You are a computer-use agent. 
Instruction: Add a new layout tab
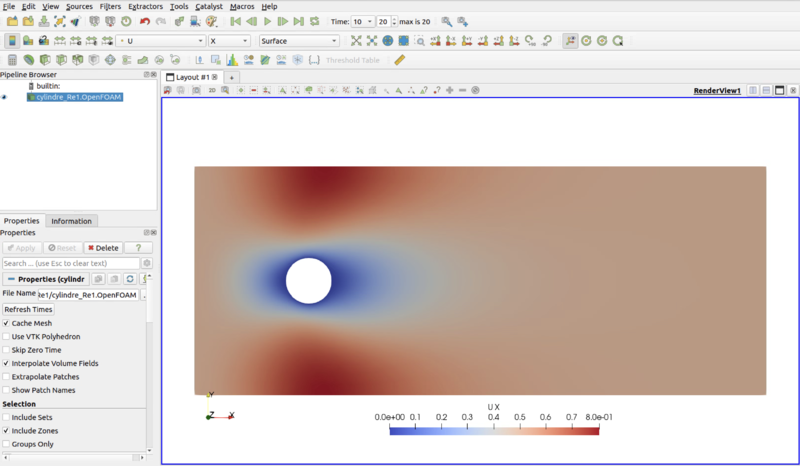[x=231, y=78]
